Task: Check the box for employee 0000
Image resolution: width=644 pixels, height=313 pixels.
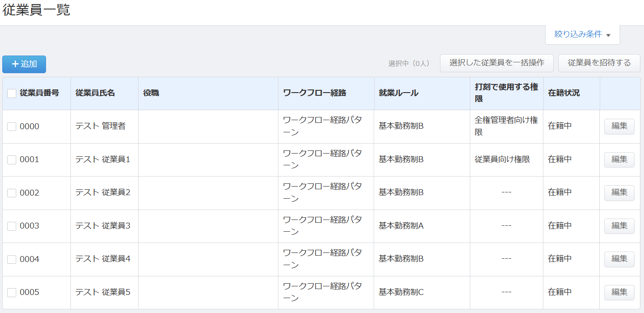Action: [x=12, y=127]
